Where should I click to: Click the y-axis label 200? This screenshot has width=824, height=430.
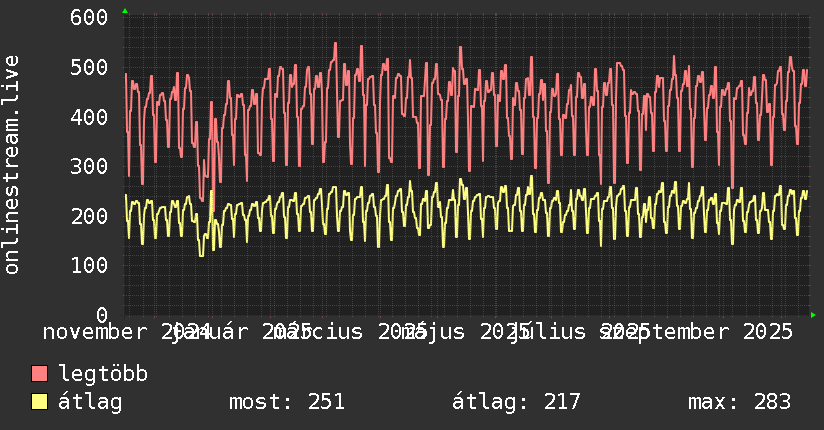(89, 216)
